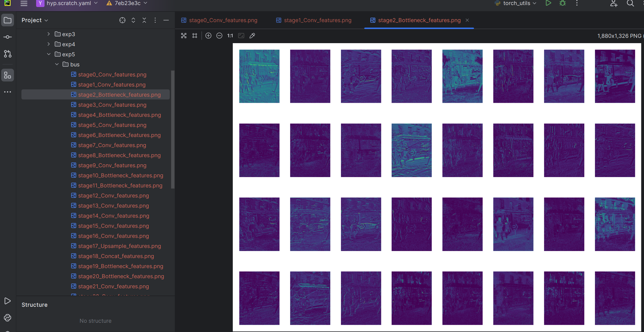Toggle the chessboard transparency background
This screenshot has width=644, height=332.
click(184, 36)
